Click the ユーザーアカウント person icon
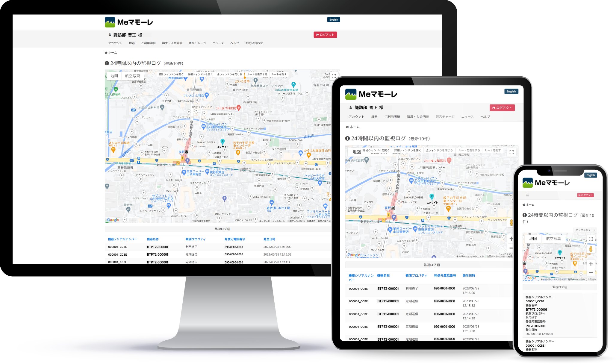The height and width of the screenshot is (364, 616). [108, 35]
